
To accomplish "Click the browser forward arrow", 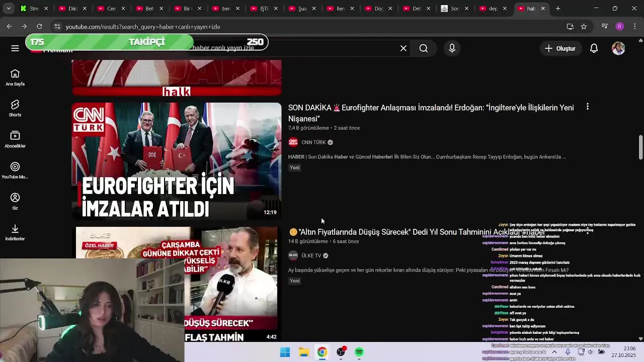I will (24, 26).
